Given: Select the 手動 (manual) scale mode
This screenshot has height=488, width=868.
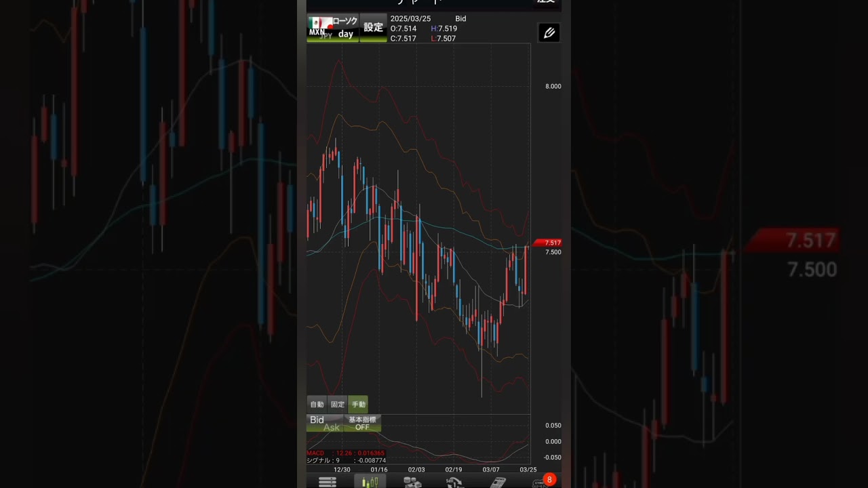Looking at the screenshot, I should tap(358, 405).
